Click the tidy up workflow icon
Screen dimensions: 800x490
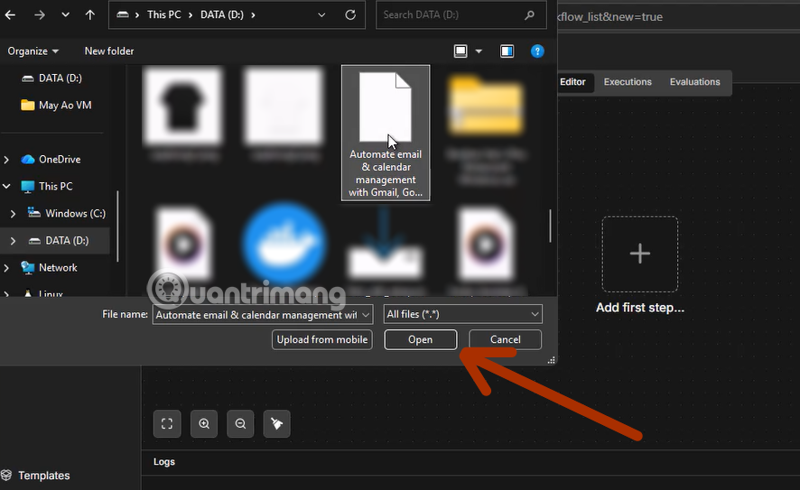pos(277,424)
